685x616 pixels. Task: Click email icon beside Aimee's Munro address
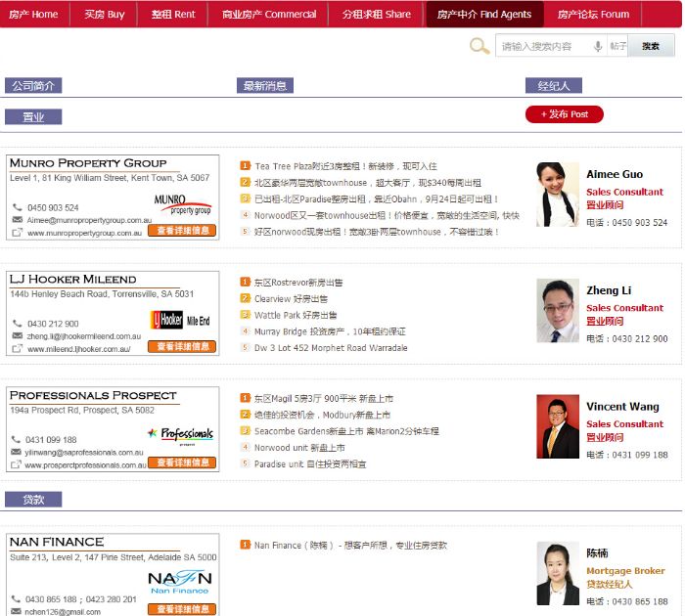[17, 220]
